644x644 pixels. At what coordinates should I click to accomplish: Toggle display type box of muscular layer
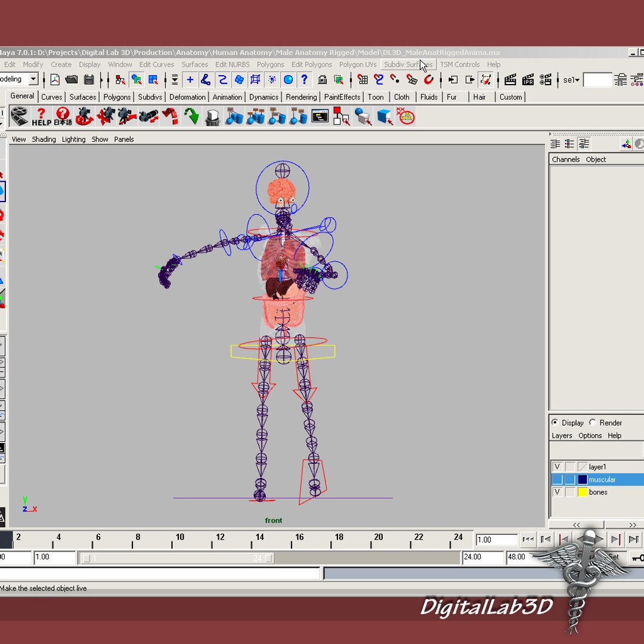click(x=569, y=479)
